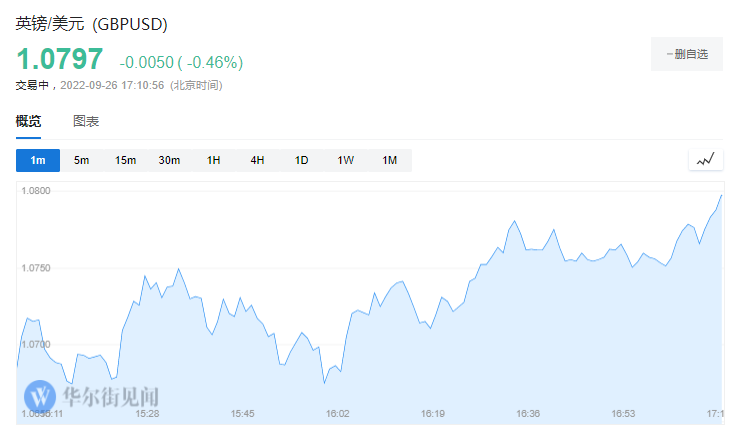
Task: Click the 16:36 time axis label
Action: [528, 413]
